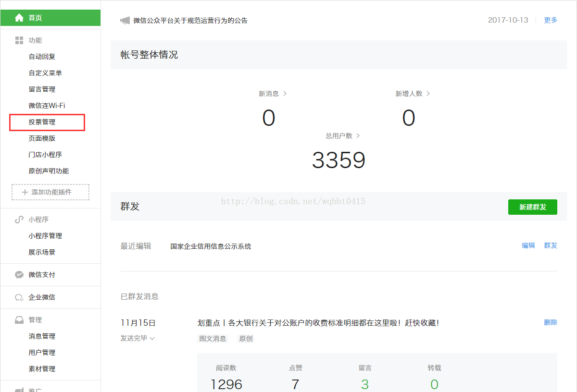This screenshot has width=577, height=392.
Task: Click 更多 for more announcements
Action: [x=551, y=20]
